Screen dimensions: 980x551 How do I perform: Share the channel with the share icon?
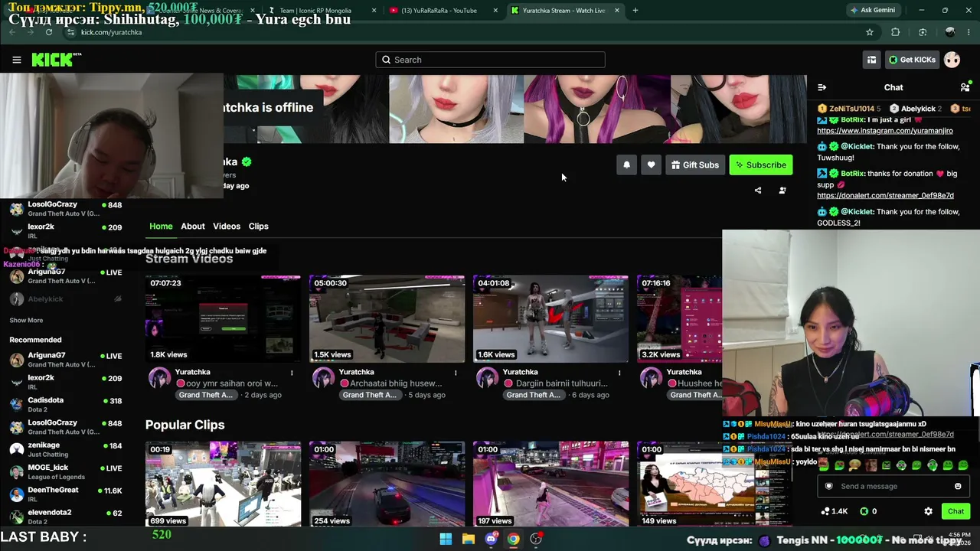[x=758, y=191]
